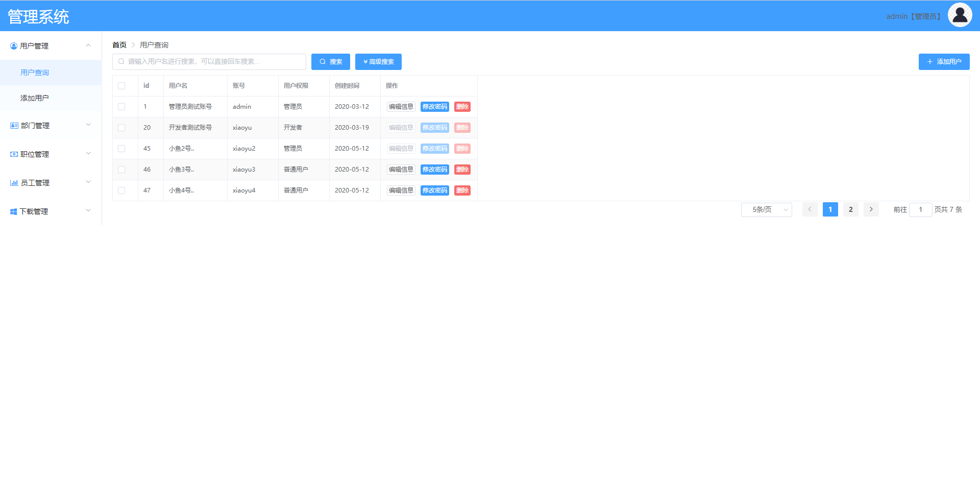Toggle the select-all checkbox in table header

[x=121, y=85]
